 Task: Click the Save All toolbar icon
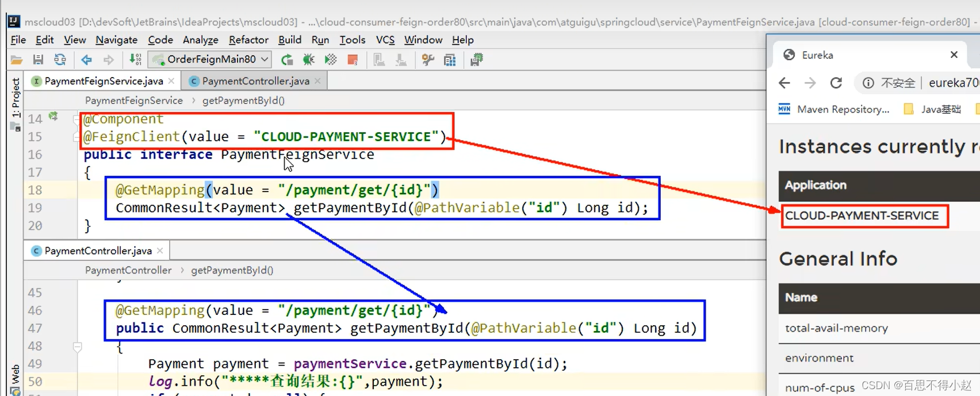click(38, 59)
